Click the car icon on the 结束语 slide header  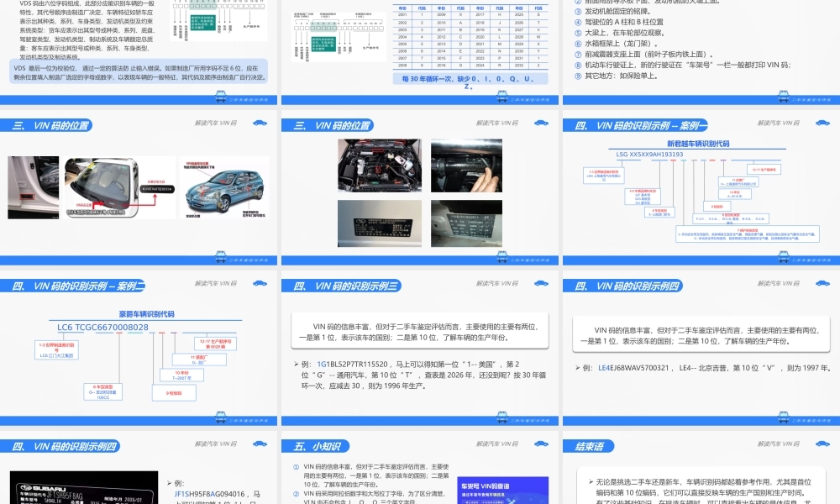[821, 445]
